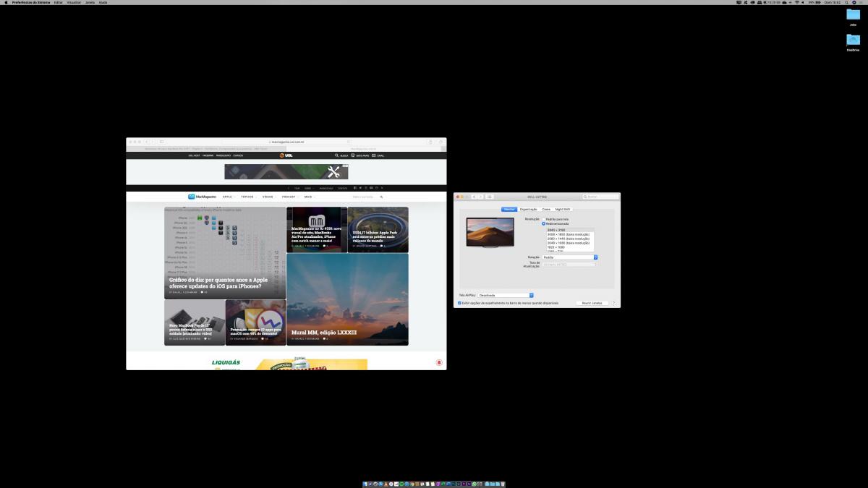Screen dimensions: 868x488
Task: Open the Rotação dropdown
Action: point(570,257)
